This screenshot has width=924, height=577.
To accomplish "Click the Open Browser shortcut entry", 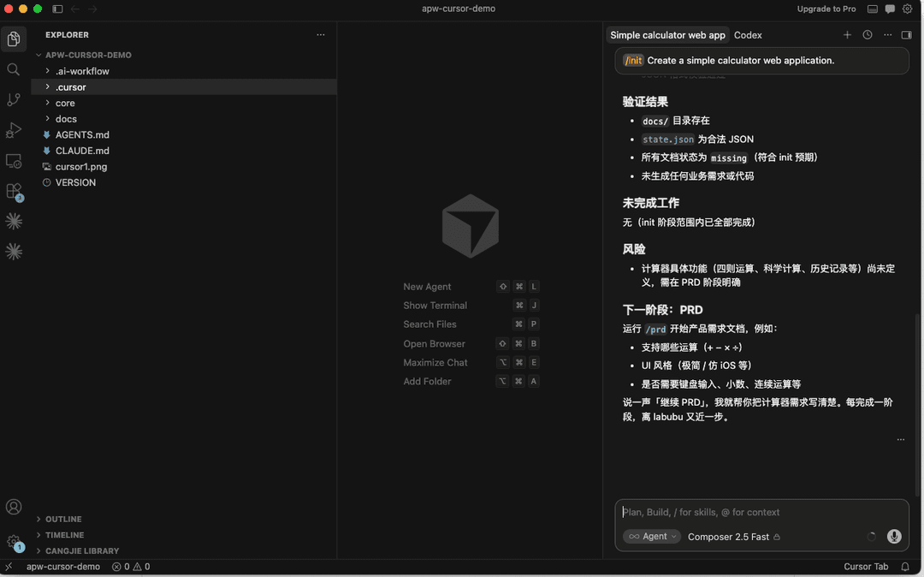I will coord(471,343).
